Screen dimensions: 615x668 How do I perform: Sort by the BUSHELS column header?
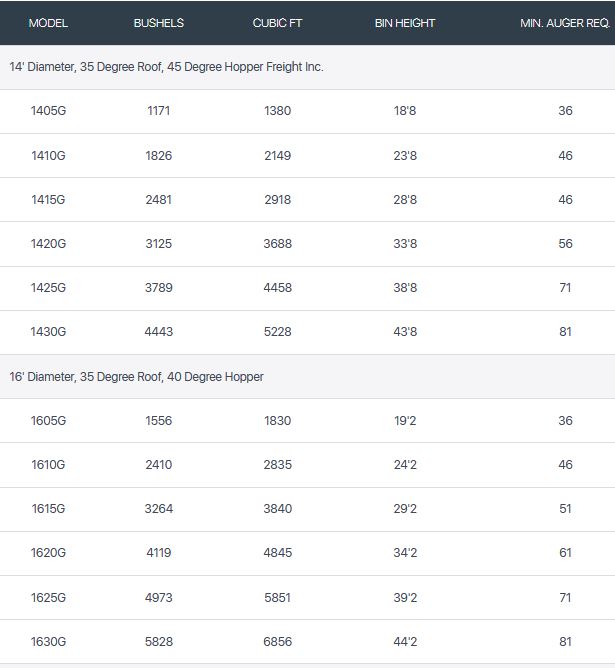pyautogui.click(x=158, y=23)
